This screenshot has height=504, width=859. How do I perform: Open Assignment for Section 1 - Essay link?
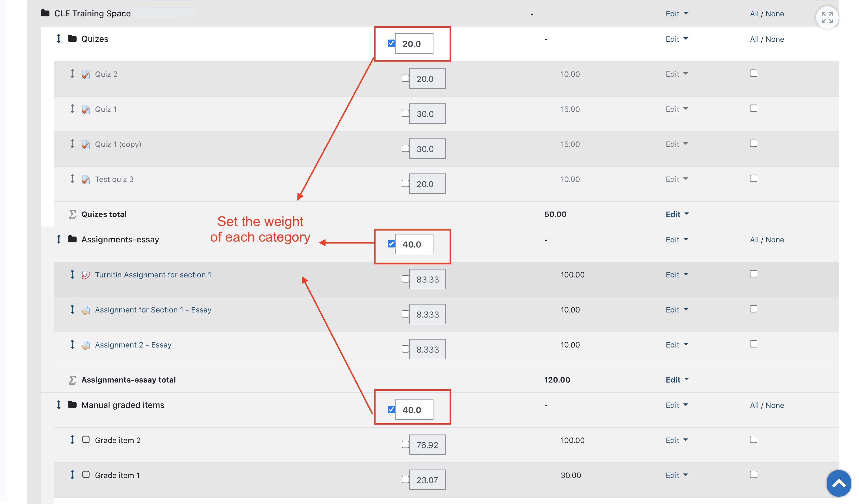tap(153, 310)
